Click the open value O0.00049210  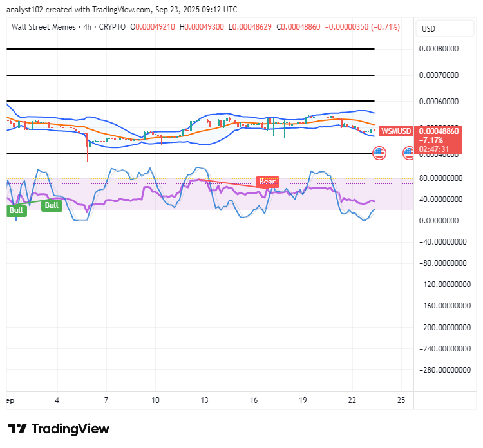click(153, 27)
